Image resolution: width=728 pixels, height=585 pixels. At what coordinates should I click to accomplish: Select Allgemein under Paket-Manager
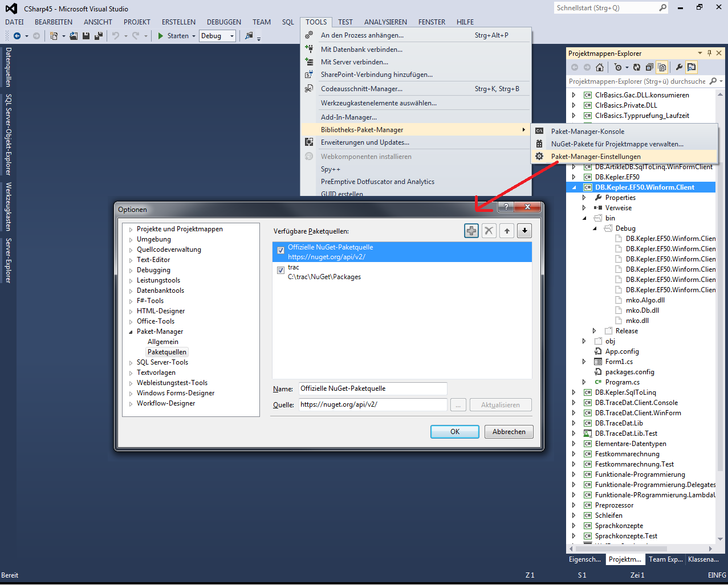[x=163, y=342]
